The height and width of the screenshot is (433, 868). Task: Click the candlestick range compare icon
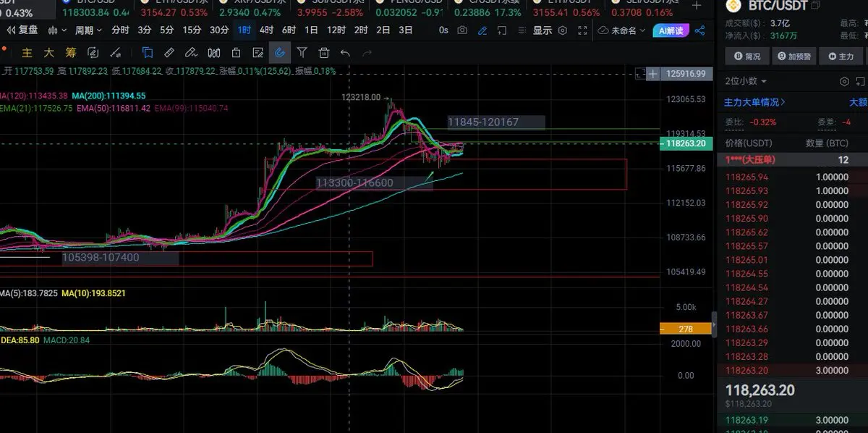214,52
